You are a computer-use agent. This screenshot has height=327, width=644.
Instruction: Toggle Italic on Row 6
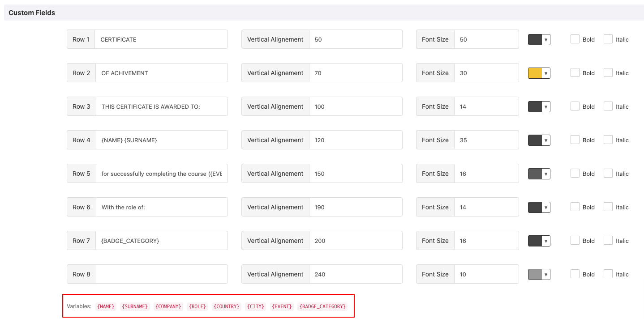608,207
